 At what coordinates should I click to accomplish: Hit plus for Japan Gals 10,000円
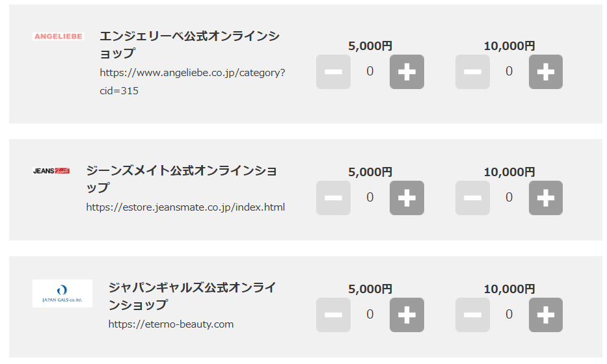545,315
